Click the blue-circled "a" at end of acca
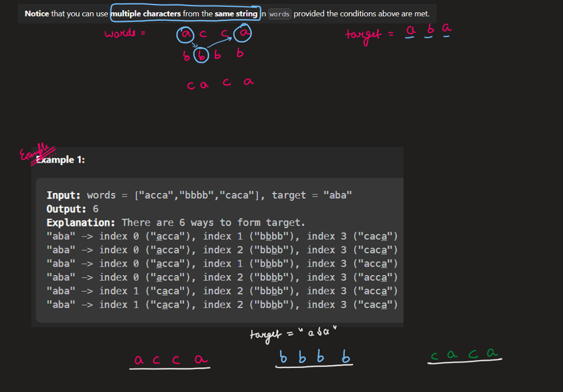Image resolution: width=563 pixels, height=392 pixels. [x=243, y=34]
